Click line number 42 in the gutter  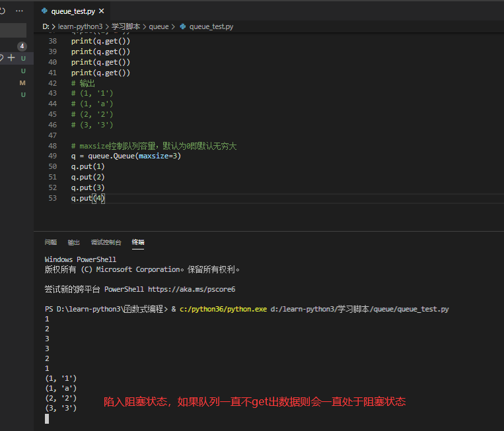pyautogui.click(x=53, y=83)
